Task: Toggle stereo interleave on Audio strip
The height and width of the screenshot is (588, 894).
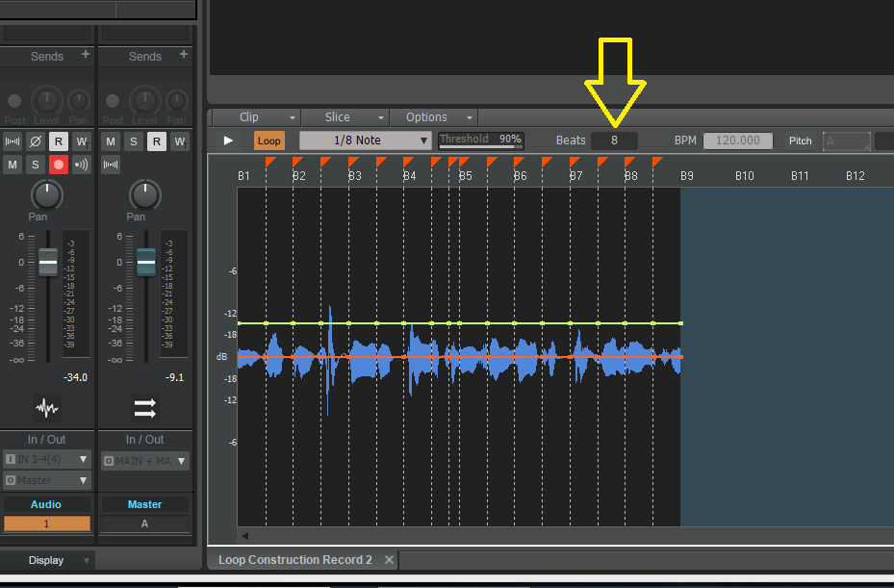Action: tap(13, 141)
